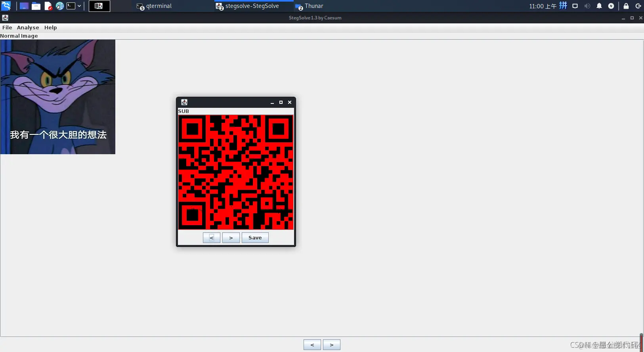Screen dimensions: 644x352
Task: Go to next plane in main window
Action: coord(332,345)
